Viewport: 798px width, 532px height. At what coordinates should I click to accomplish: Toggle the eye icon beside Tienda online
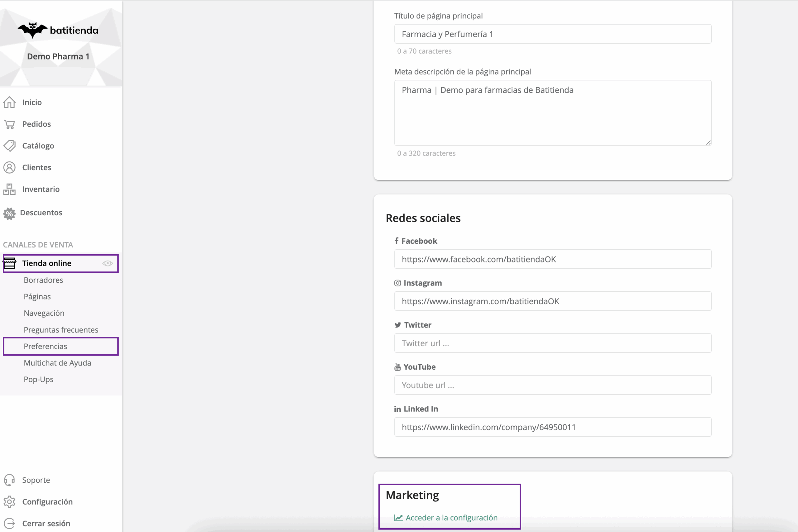pos(108,263)
